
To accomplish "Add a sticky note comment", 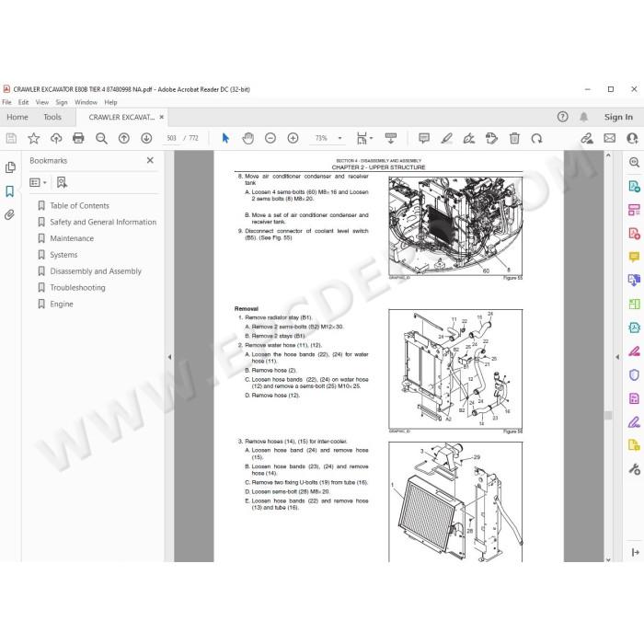I will point(424,138).
